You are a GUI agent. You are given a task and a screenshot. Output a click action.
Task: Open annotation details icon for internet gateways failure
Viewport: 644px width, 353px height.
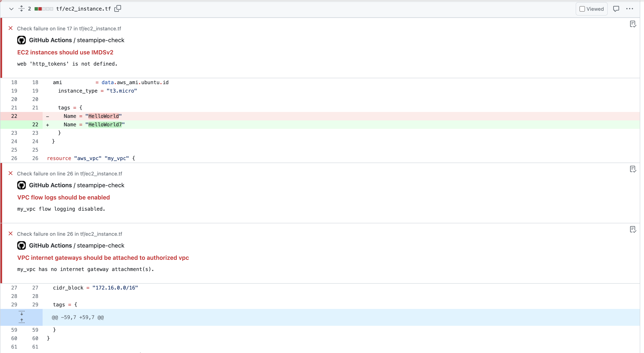click(x=633, y=229)
